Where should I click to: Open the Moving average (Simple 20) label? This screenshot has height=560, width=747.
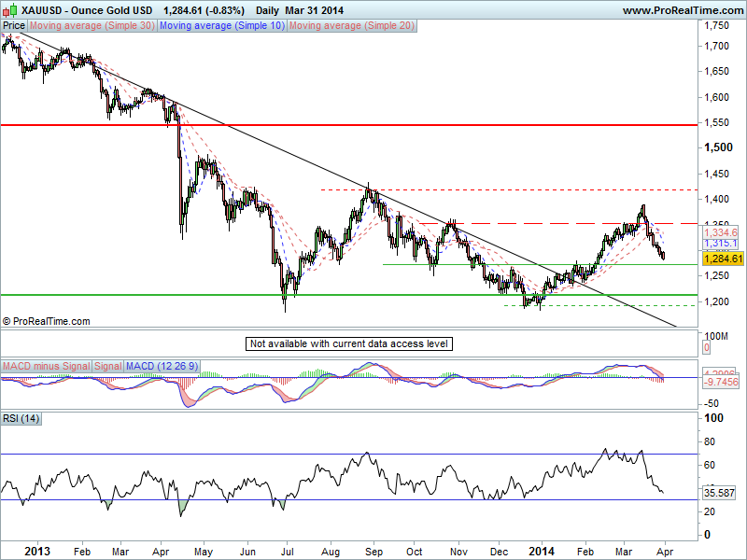click(x=352, y=26)
